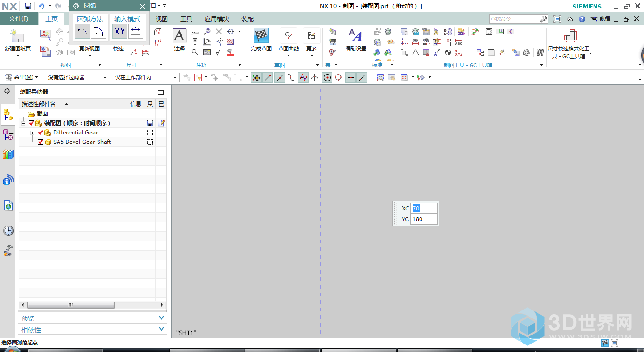Click the 信息 column header

tap(136, 104)
